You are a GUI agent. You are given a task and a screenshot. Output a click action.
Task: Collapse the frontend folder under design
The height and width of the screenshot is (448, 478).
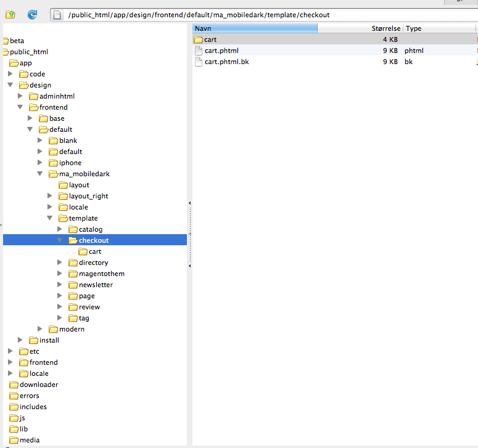tap(20, 107)
